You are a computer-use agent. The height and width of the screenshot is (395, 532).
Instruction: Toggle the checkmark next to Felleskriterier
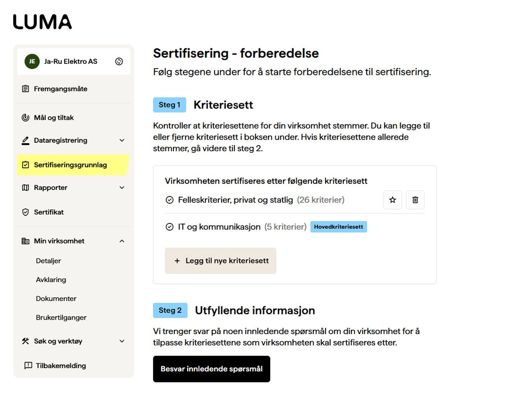pyautogui.click(x=170, y=200)
